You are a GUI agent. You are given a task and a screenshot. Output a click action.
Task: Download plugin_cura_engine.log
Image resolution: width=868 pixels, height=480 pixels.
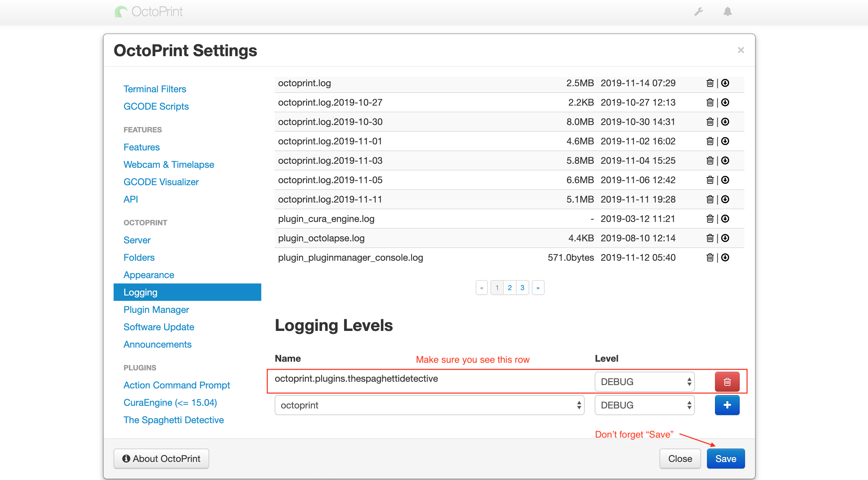[725, 219]
